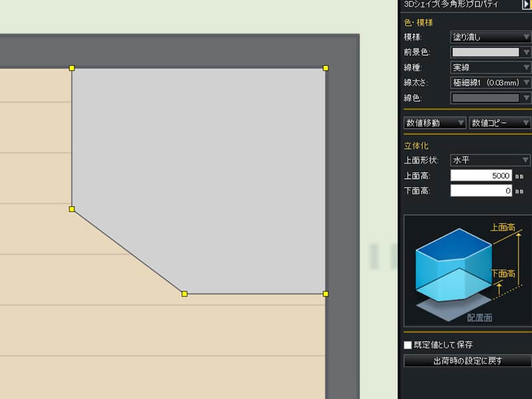Viewport: 532px width, 399px height.
Task: Click the 下面高 field containing 0
Action: coord(481,191)
